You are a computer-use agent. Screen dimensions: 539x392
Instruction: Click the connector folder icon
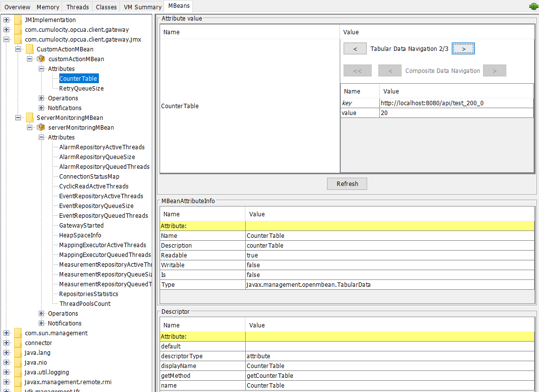tap(18, 343)
